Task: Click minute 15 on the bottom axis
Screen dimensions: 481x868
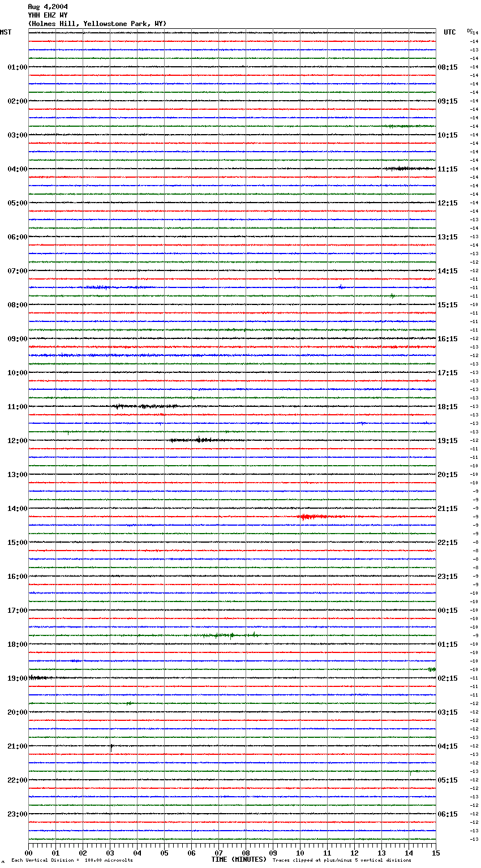Action: [436, 853]
